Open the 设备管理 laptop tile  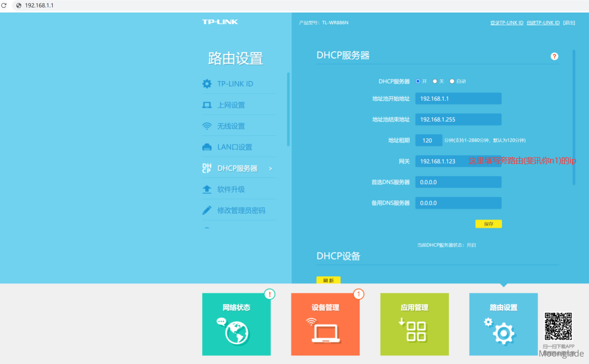pyautogui.click(x=325, y=324)
